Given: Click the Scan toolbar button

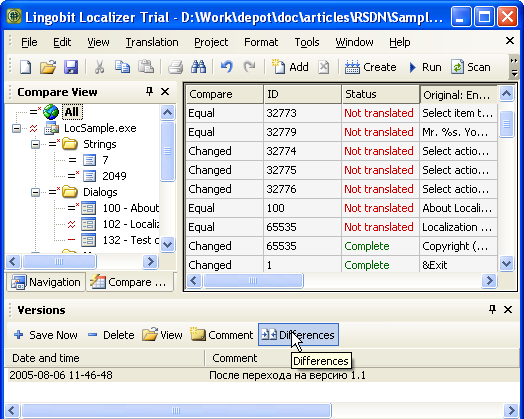Looking at the screenshot, I should tap(471, 67).
